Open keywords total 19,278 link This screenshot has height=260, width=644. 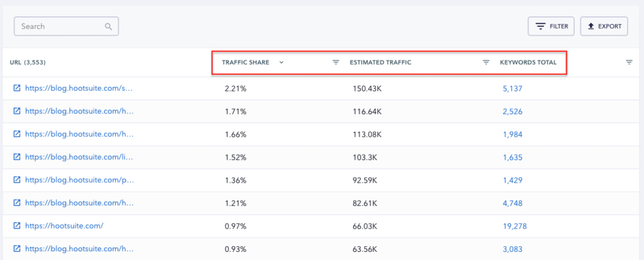tap(513, 226)
